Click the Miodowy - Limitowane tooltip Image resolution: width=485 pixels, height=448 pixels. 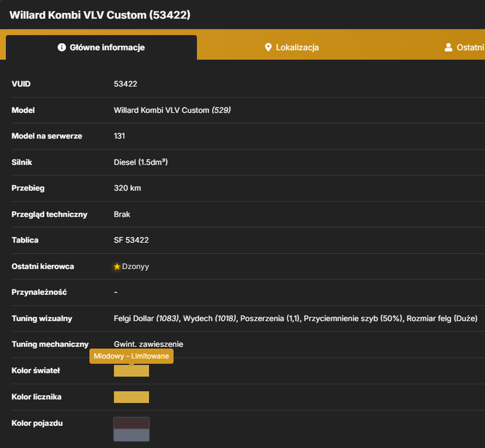131,356
